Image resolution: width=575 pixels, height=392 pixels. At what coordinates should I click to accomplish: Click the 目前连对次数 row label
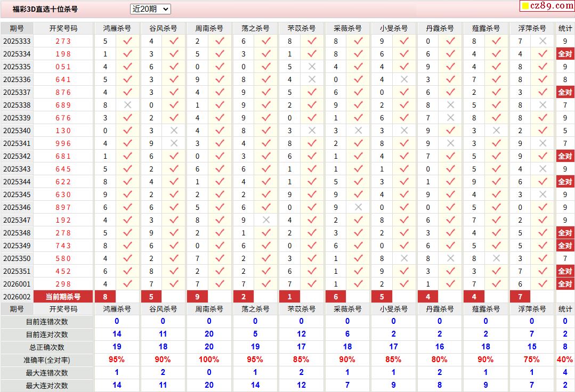coord(47,335)
